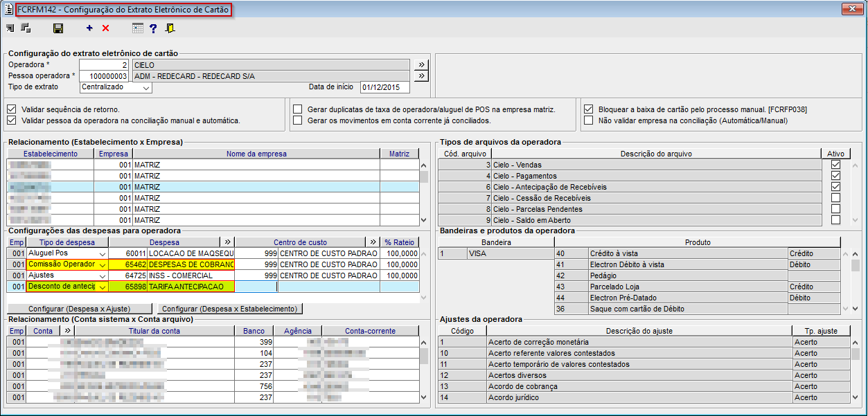The height and width of the screenshot is (416, 868).
Task: Click the blue plus add record icon
Action: point(89,28)
